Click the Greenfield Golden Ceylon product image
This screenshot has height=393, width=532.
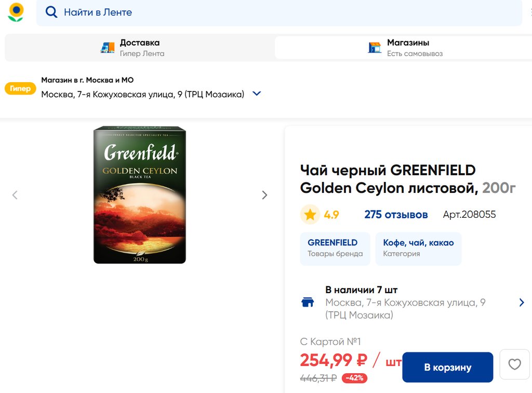coord(140,195)
